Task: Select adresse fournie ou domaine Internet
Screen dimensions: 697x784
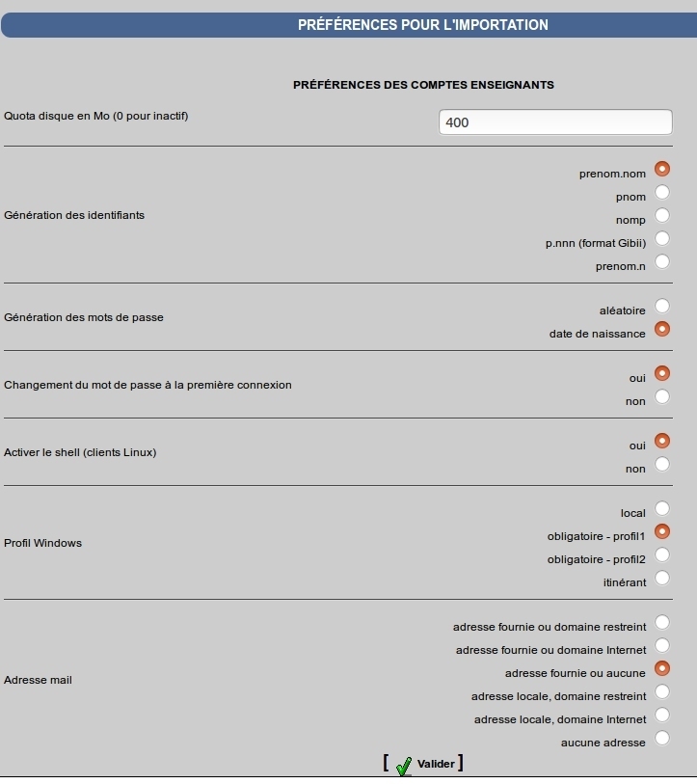Action: (662, 645)
